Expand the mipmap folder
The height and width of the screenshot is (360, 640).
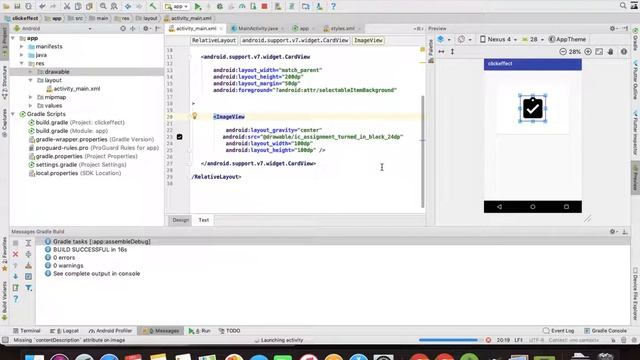30,97
